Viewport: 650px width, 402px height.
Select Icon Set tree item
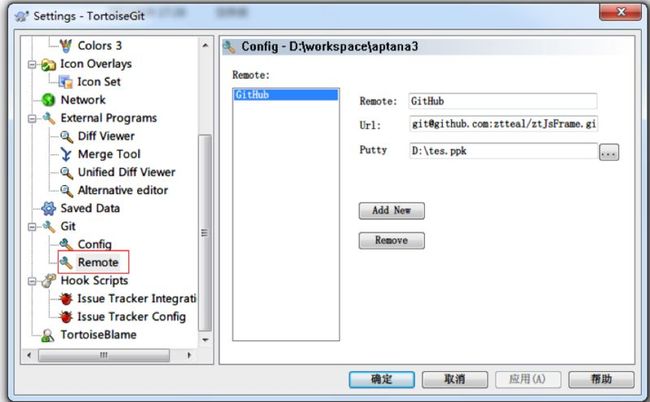99,82
